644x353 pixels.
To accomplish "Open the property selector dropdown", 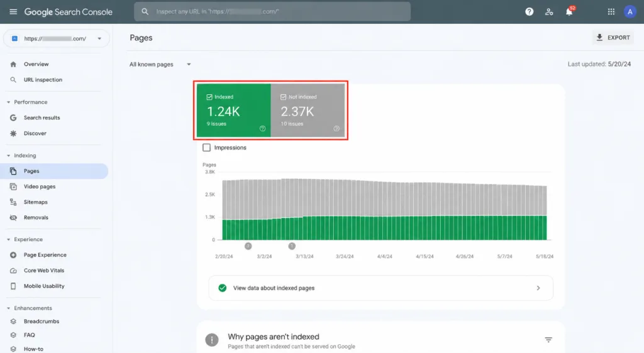I will [x=57, y=38].
